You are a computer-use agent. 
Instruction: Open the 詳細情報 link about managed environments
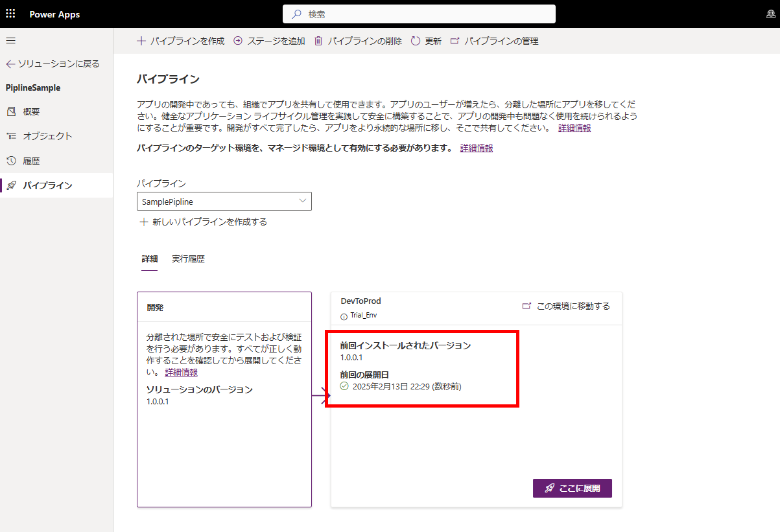tap(477, 148)
